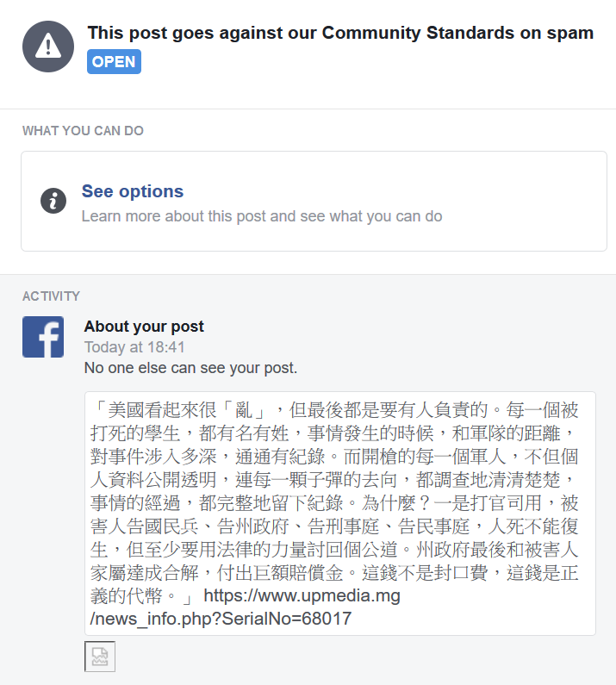Click the first line of the Chinese post beginning 美國看起來
Viewport: 616px width, 685px height.
pyautogui.click(x=334, y=410)
